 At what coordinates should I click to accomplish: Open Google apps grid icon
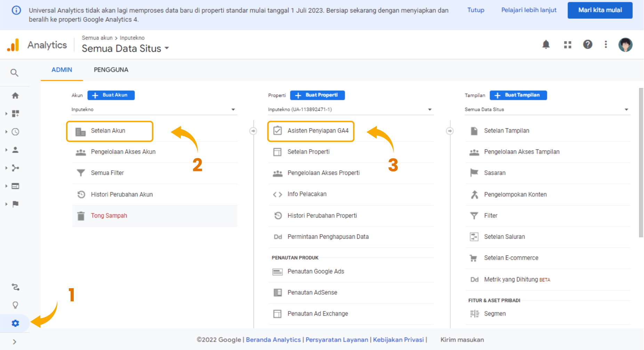point(567,44)
